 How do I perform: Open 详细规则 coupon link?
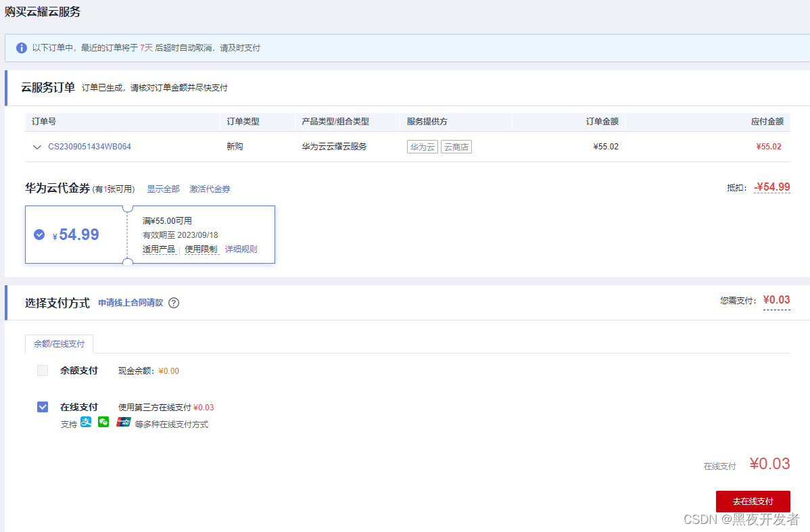241,249
